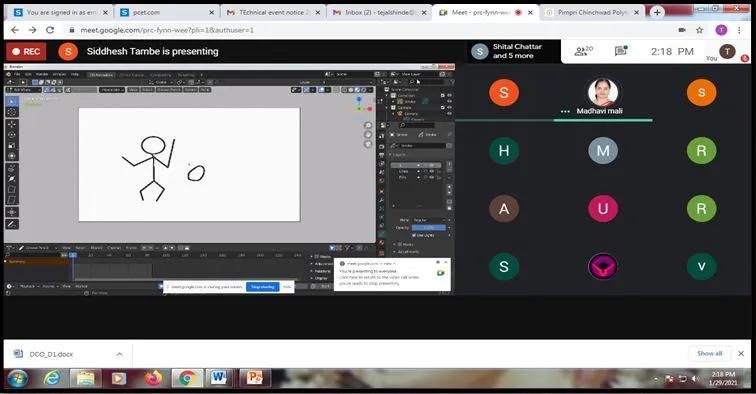Screen dimensions: 756x394
Task: Expand DCO_D1.docx download options chevron
Action: (x=119, y=354)
